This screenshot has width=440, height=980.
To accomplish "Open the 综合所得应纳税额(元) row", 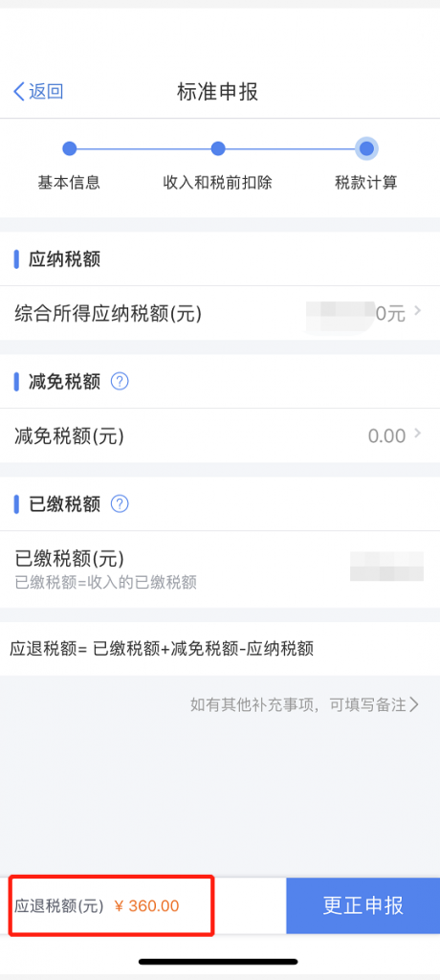I will pos(220,313).
